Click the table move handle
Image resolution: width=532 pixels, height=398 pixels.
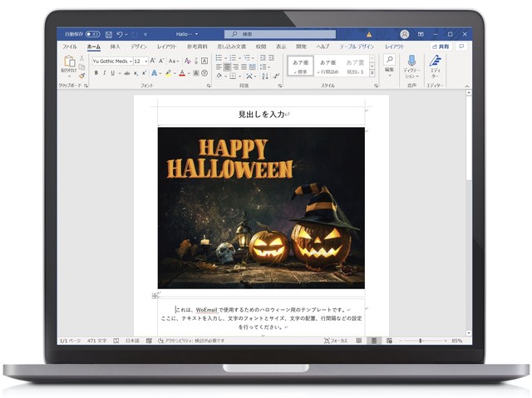pyautogui.click(x=155, y=296)
